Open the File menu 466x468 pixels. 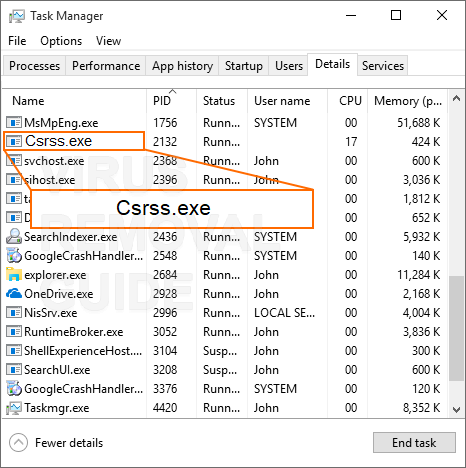point(17,41)
